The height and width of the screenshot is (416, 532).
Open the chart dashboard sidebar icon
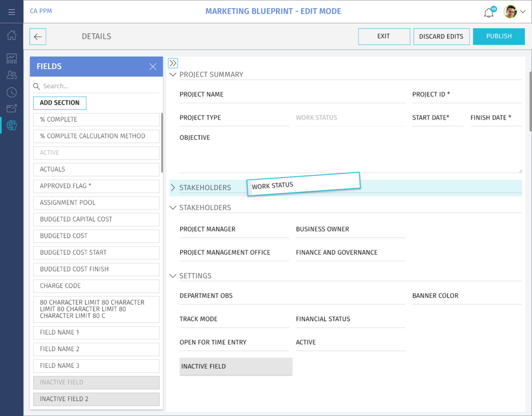click(11, 58)
